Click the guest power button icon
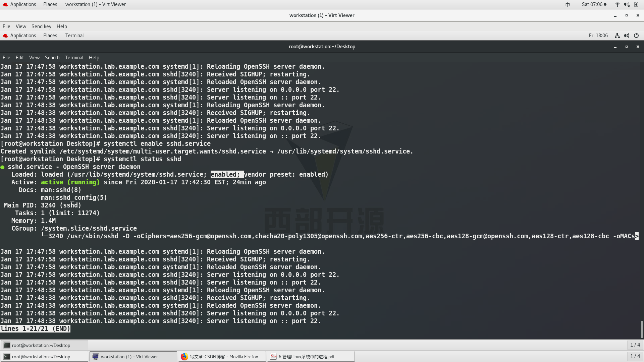Viewport: 644px width, 362px height. tap(636, 36)
